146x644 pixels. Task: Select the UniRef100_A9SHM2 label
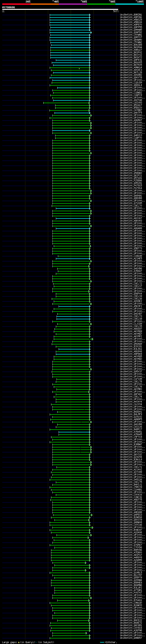point(131,75)
